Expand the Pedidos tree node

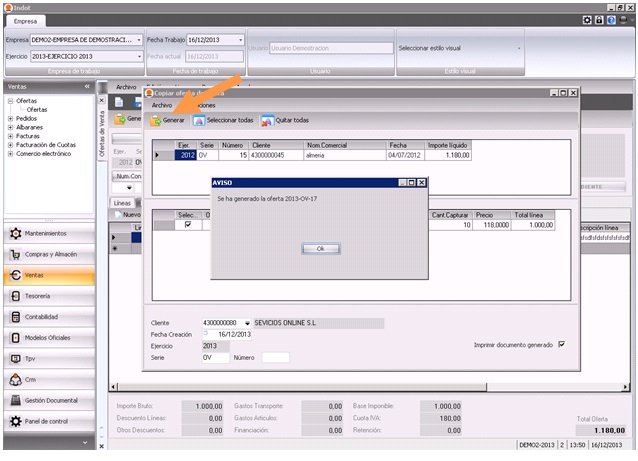(10, 118)
